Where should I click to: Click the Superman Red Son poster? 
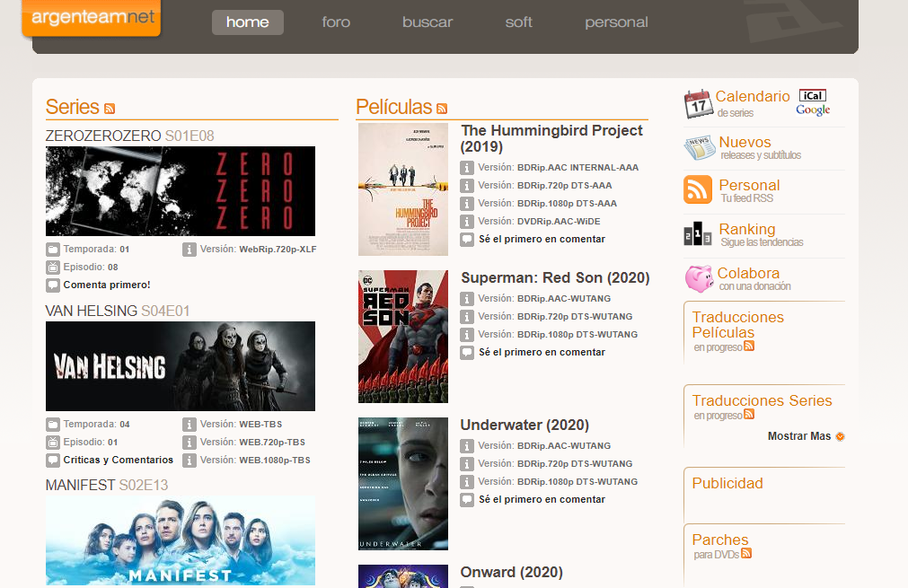403,337
